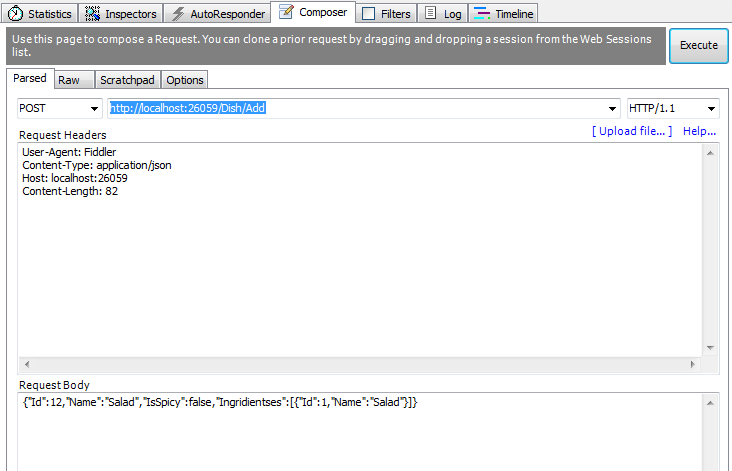Toggle the Filters checkbox
This screenshot has height=471, width=732.
click(368, 14)
